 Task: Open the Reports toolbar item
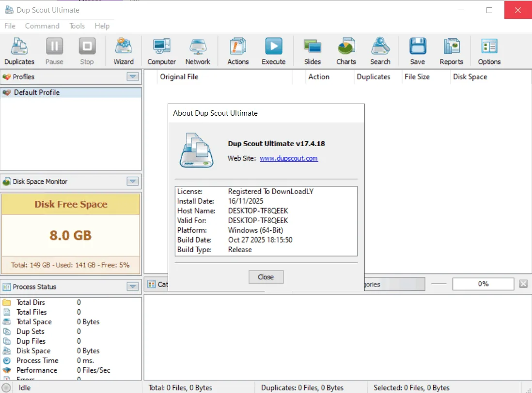[451, 51]
